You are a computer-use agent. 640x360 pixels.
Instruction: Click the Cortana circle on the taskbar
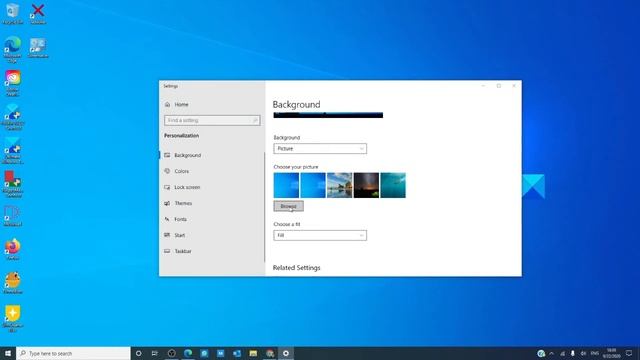click(138, 353)
